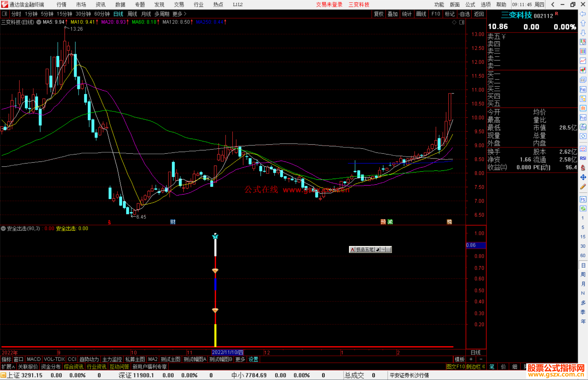
Task: Click the candlestick chart sidebar icon
Action: pyautogui.click(x=583, y=70)
